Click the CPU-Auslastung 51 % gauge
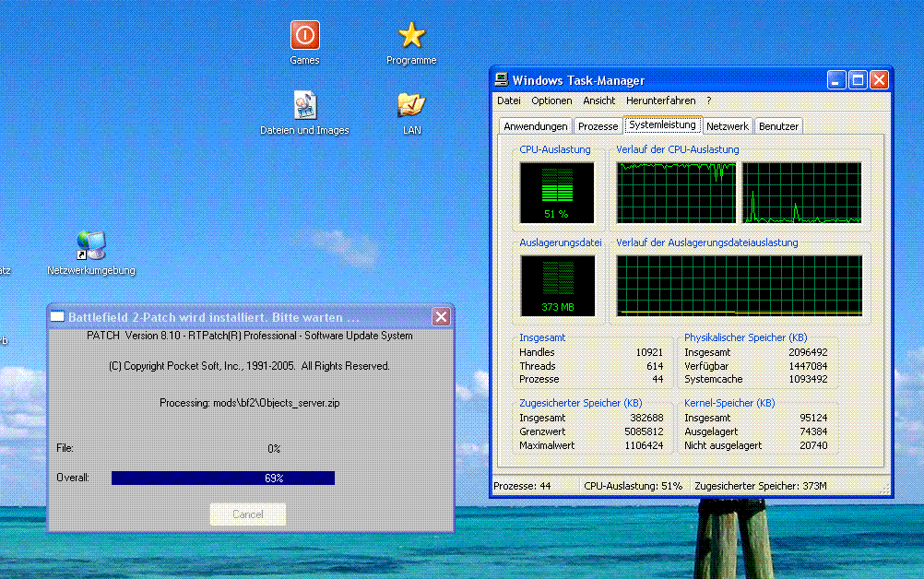Viewport: 924px width, 579px height. pos(557,194)
